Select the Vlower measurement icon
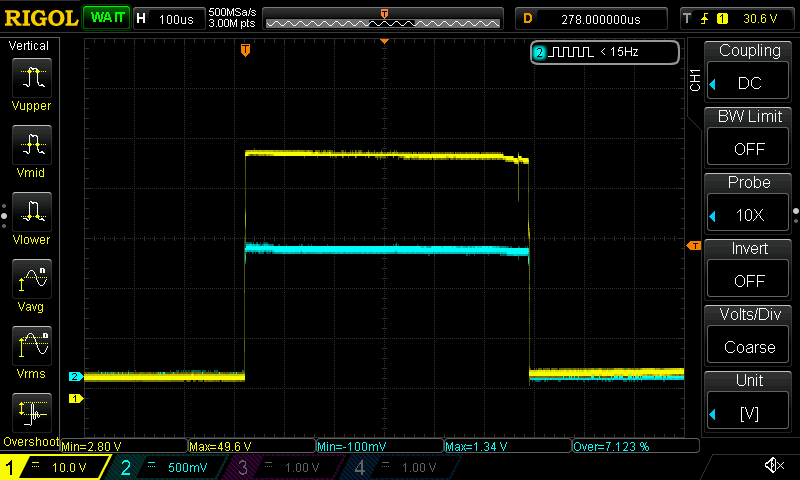Screen dimensions: 800x480 pyautogui.click(x=32, y=212)
